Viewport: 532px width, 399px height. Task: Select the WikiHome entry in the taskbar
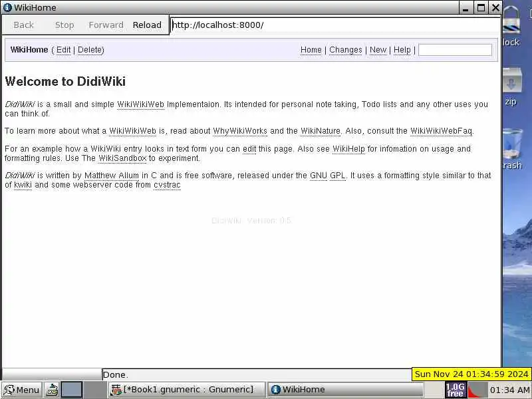pos(345,390)
